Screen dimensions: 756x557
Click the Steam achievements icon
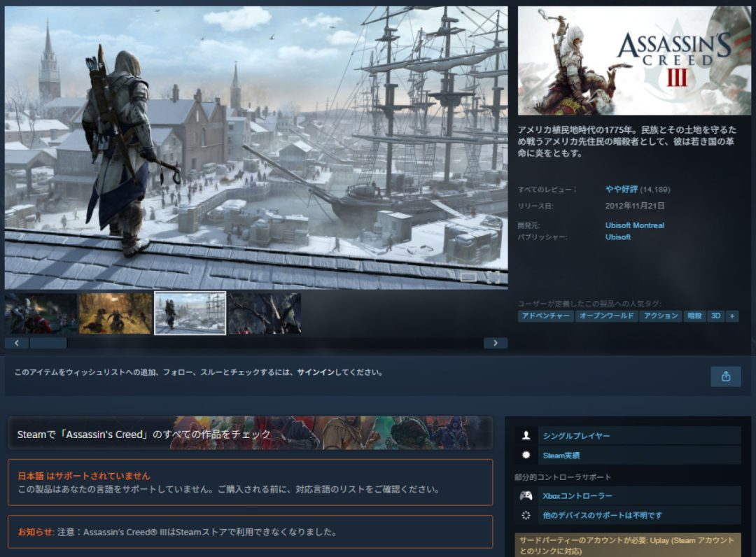[526, 456]
